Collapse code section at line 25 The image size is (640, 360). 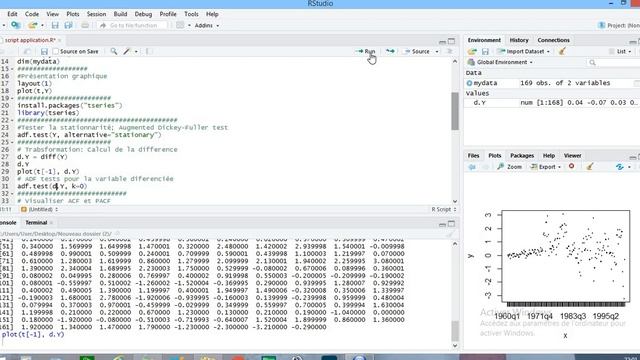tap(13, 142)
